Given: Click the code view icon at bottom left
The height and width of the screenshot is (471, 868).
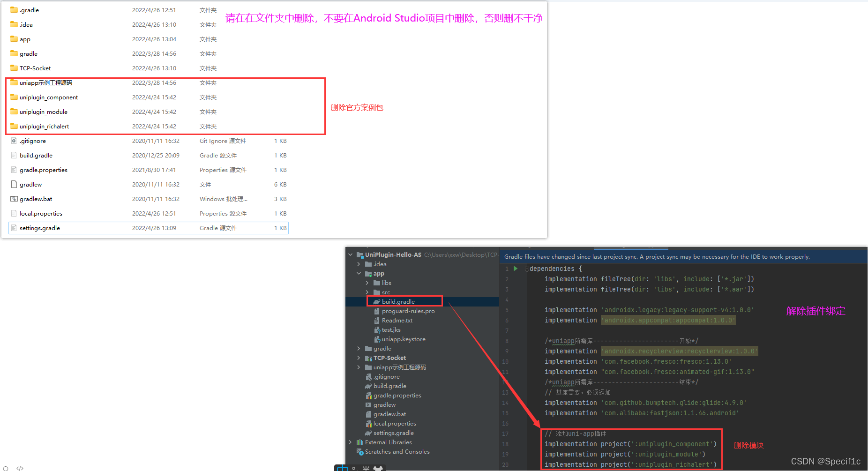Looking at the screenshot, I should tap(20, 468).
